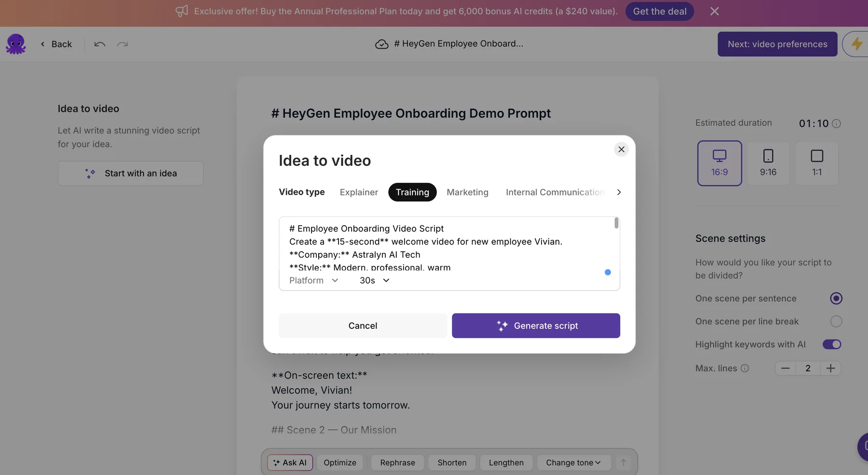
Task: Open the Change tone dropdown
Action: coord(573,462)
